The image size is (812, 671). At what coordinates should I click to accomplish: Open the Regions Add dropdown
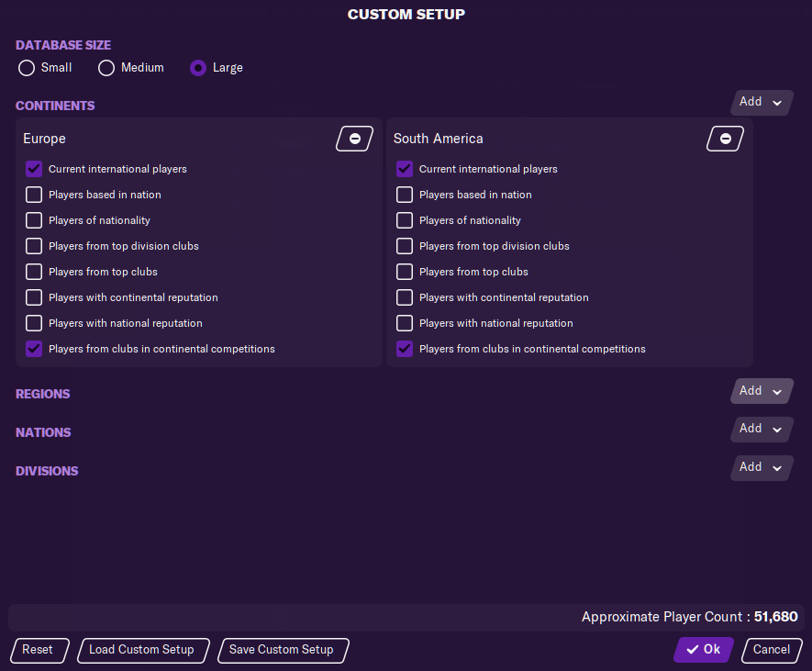click(x=762, y=391)
